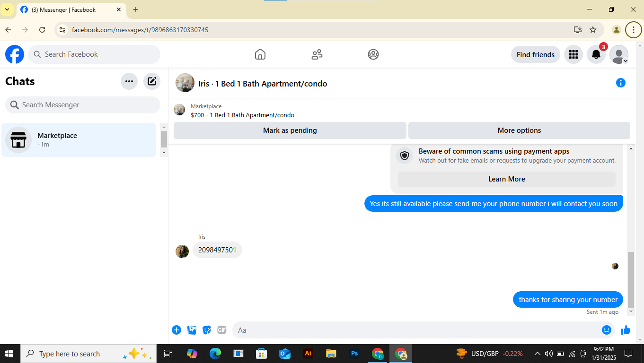Start a new message with compose icon
The image size is (644, 363).
point(152,81)
